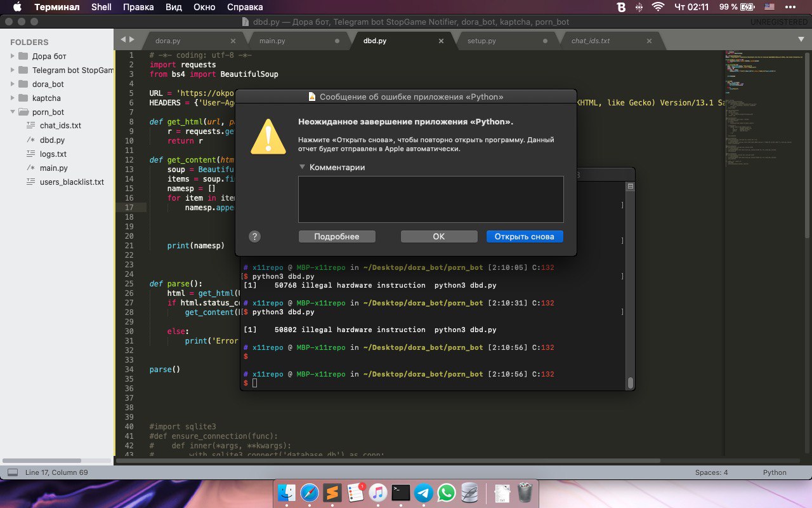The width and height of the screenshot is (812, 508).
Task: Click unsaved dot on setup.py tab
Action: [x=545, y=41]
